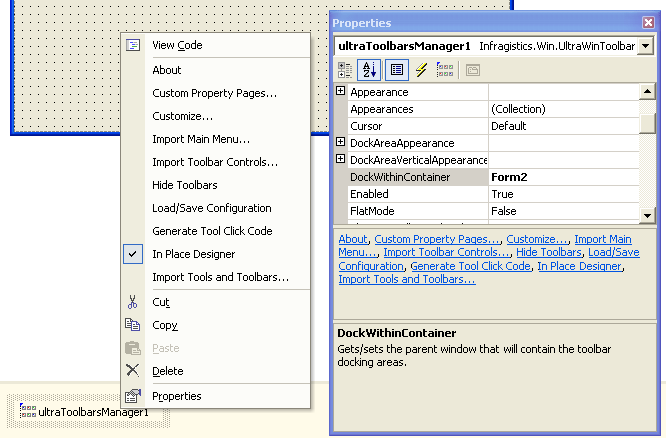Show Events using the lightning bolt icon

coord(421,70)
